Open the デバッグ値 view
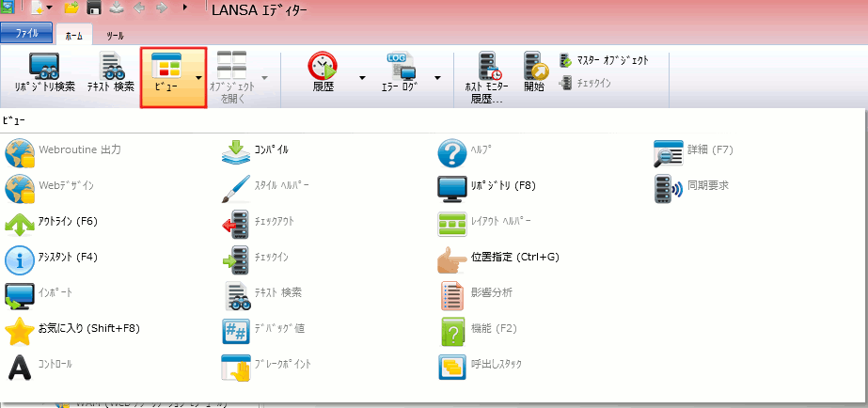Screen dimensions: 868x408 pyautogui.click(x=263, y=330)
